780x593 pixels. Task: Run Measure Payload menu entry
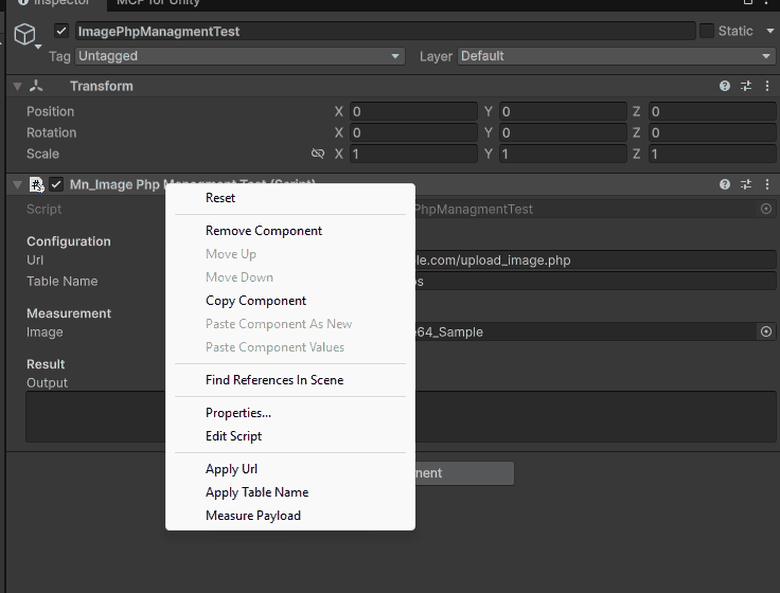point(290,516)
